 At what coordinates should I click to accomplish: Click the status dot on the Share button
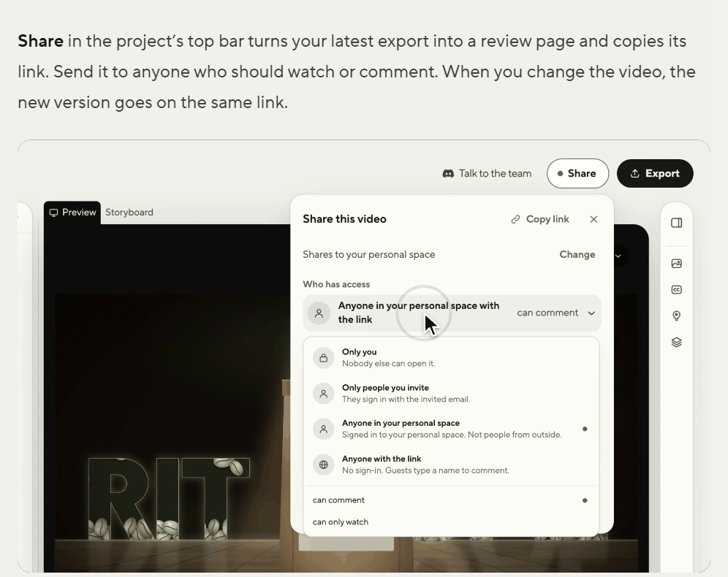click(x=561, y=174)
